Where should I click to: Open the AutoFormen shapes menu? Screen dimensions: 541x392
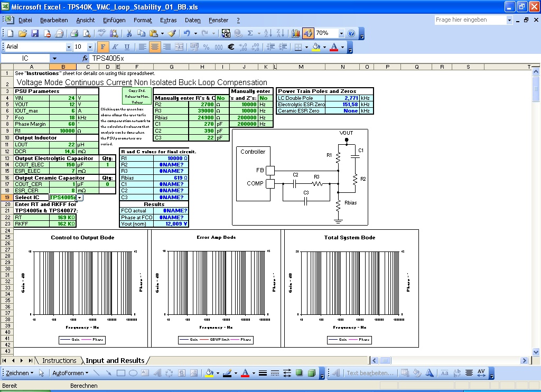[70, 373]
